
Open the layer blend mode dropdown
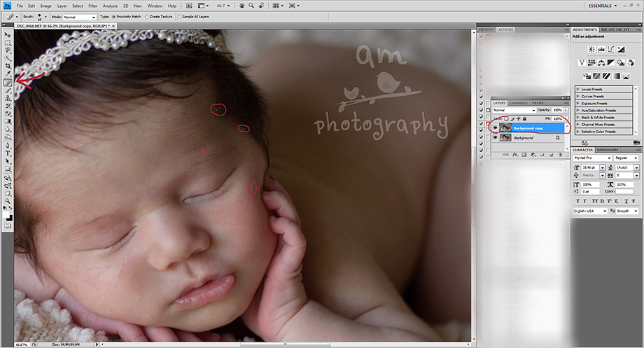514,110
